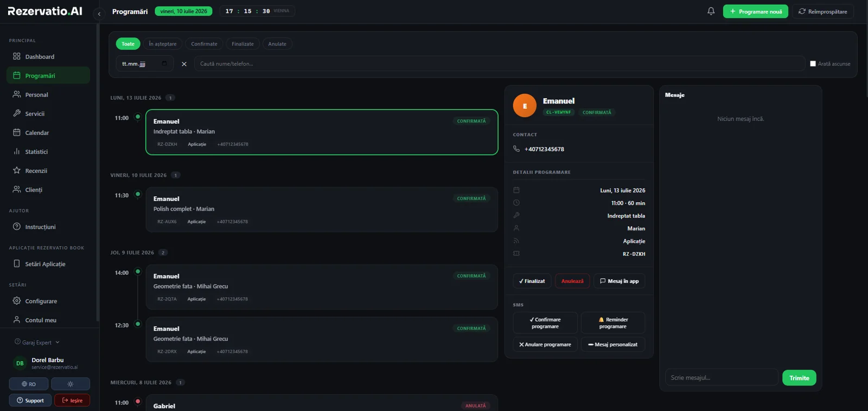Select the Toate filter tab
This screenshot has height=411, width=868.
[128, 44]
